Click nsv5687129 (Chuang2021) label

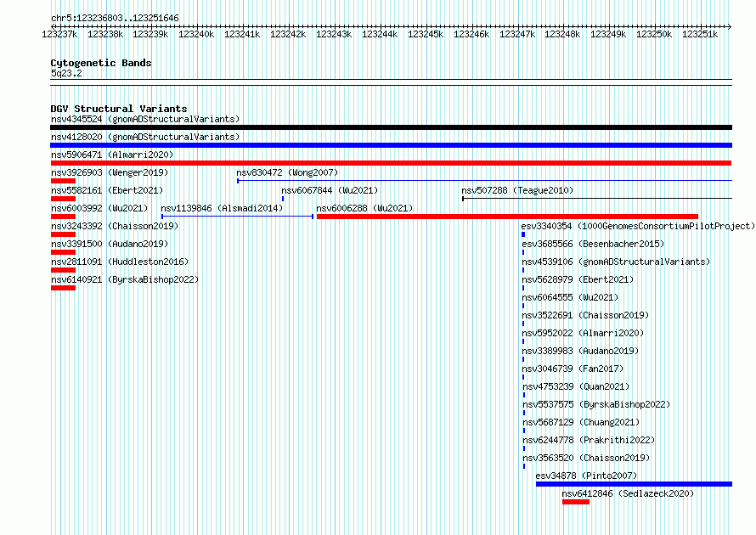[581, 422]
